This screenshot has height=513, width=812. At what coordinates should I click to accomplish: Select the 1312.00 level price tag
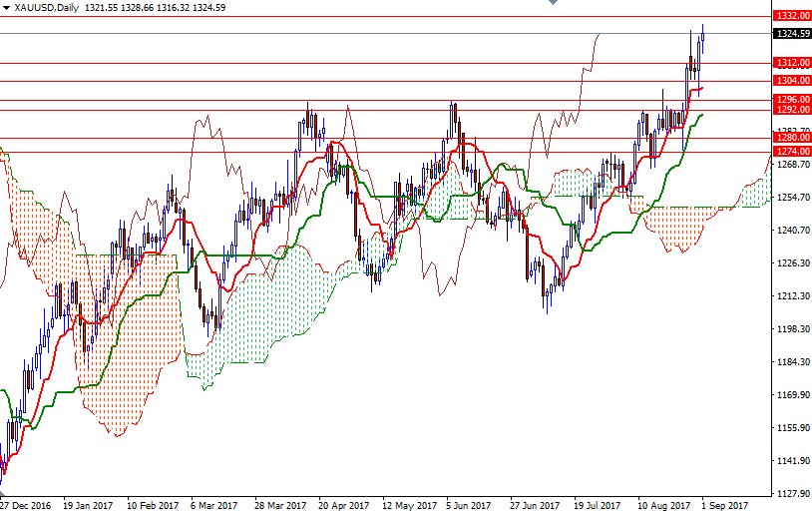click(x=791, y=63)
